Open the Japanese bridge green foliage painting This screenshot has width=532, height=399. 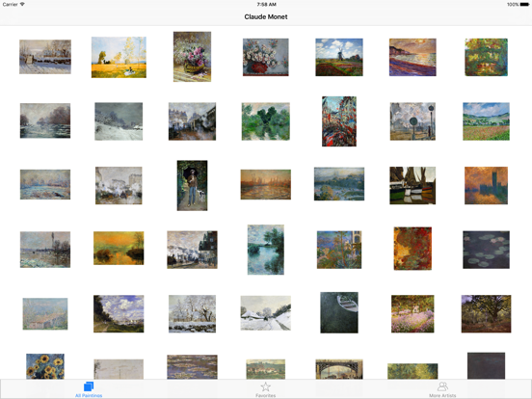(486, 57)
